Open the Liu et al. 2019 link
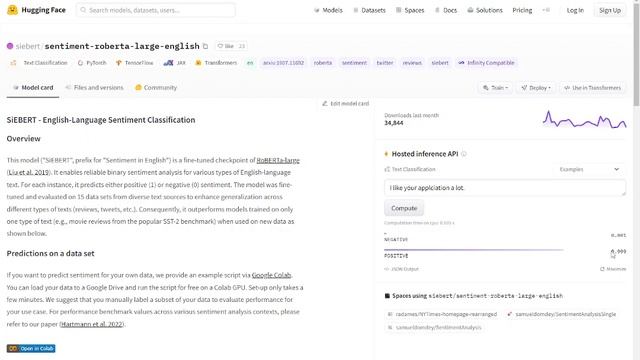 point(29,173)
